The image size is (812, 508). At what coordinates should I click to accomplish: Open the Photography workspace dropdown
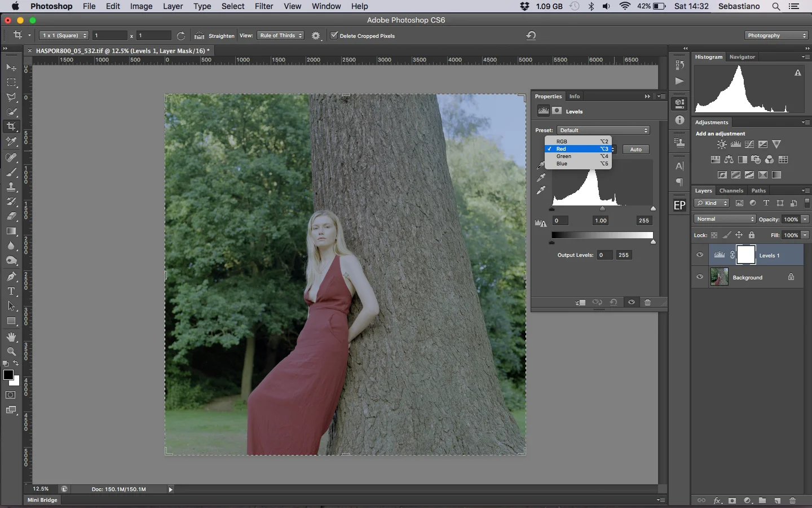777,36
